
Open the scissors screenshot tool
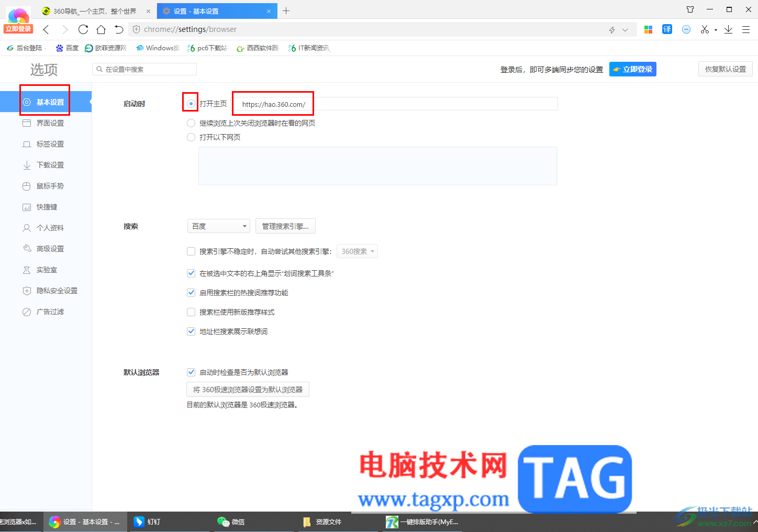coord(705,29)
